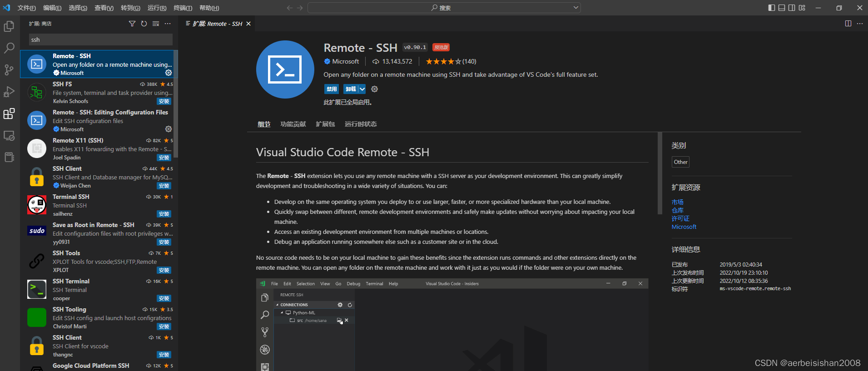Viewport: 868px width, 371px height.
Task: Open the 仓库 repository link
Action: pyautogui.click(x=677, y=210)
